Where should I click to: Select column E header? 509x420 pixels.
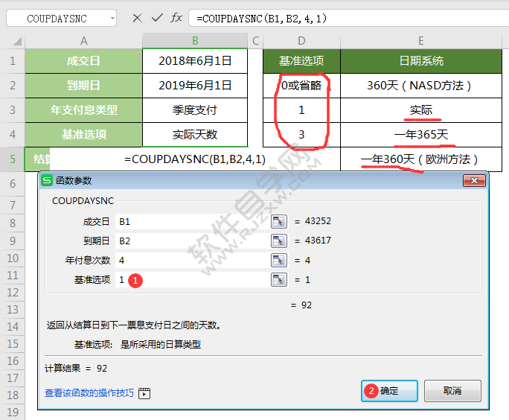tap(421, 41)
